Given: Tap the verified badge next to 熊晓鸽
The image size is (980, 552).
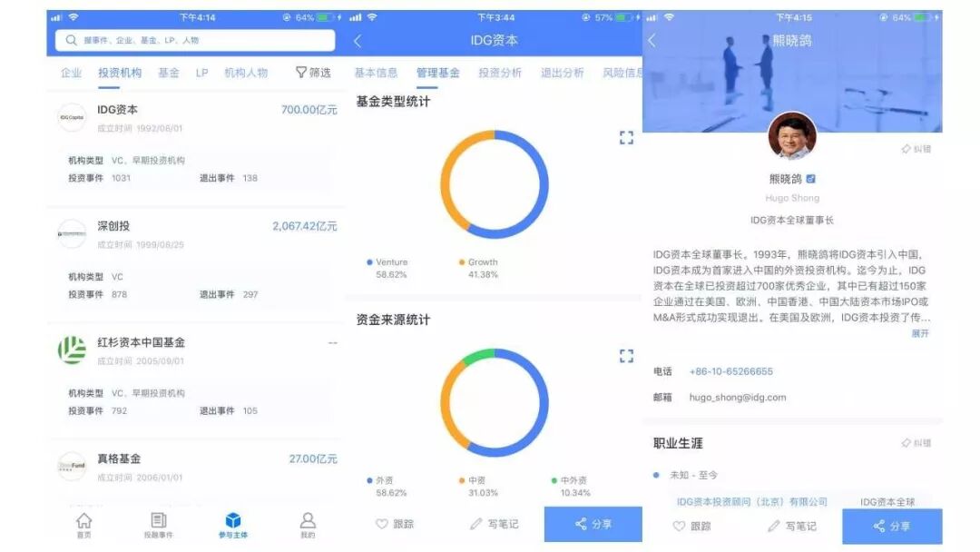Looking at the screenshot, I should [810, 179].
